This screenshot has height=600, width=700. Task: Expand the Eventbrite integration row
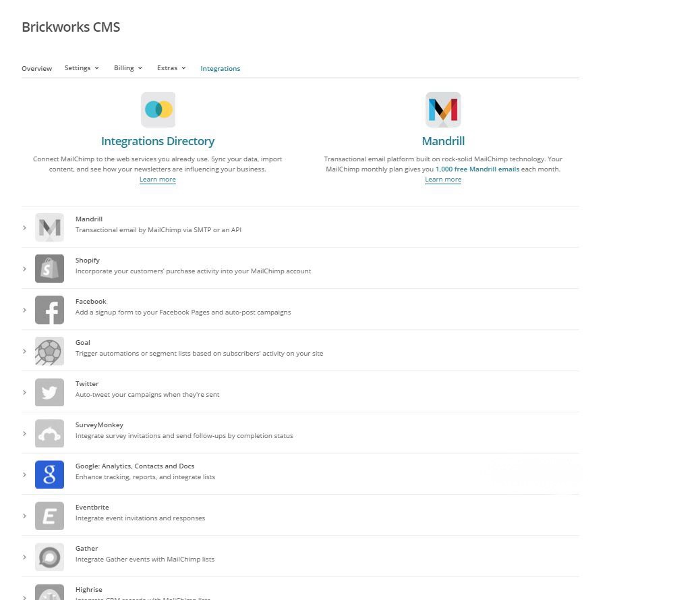(24, 516)
